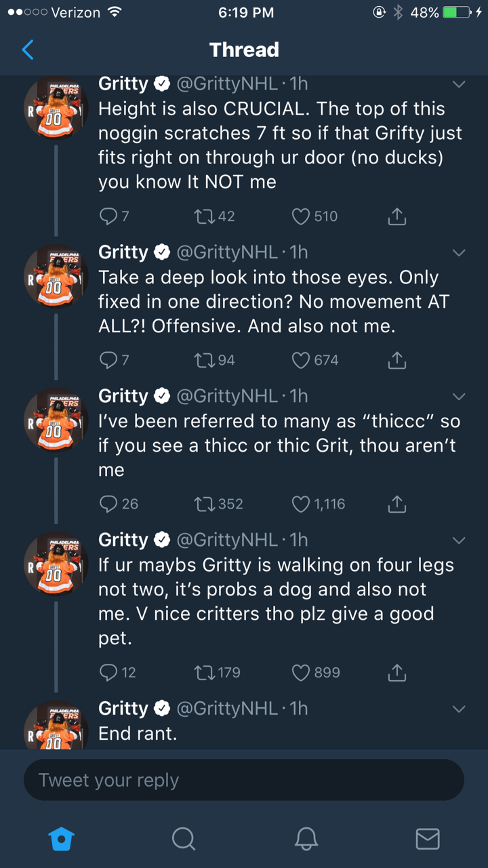Open the @GrittyNHL handle on the first tweet
The width and height of the screenshot is (488, 868).
(x=226, y=83)
